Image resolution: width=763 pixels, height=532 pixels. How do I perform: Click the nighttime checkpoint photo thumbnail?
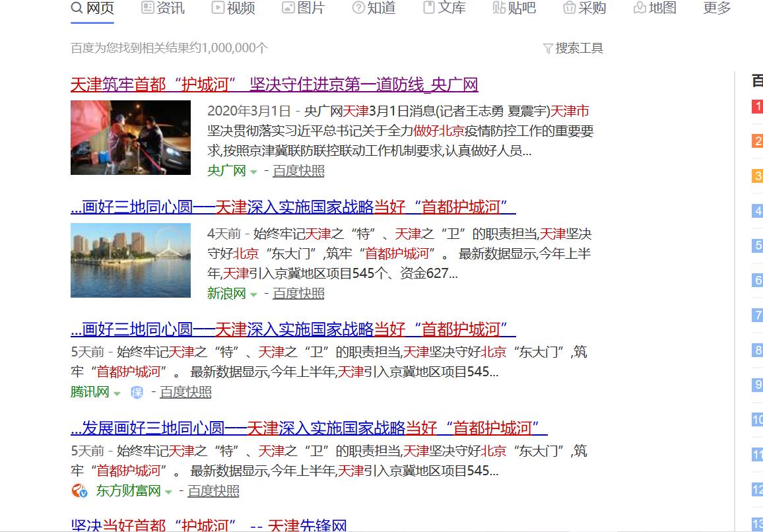(x=130, y=137)
